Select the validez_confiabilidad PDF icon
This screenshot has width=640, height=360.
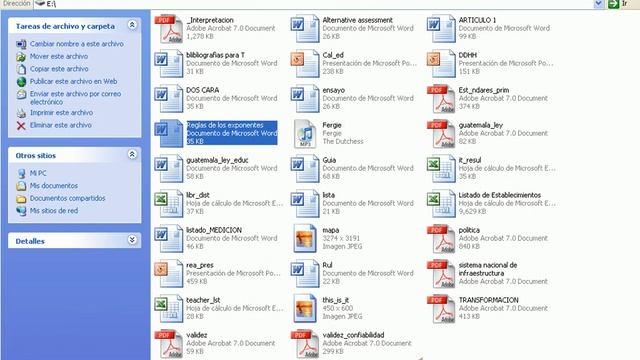coord(305,344)
